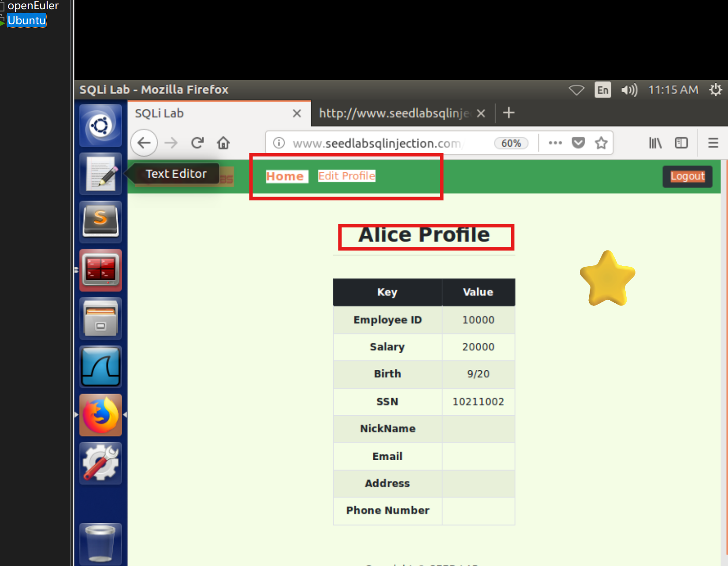Open the En keyboard input menu
The image size is (728, 566).
[x=603, y=90]
